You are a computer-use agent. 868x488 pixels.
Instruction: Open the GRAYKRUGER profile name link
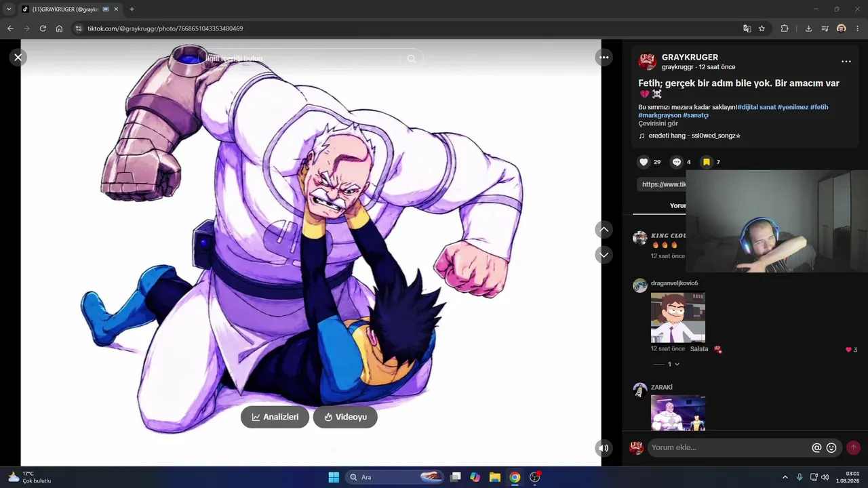coord(690,58)
